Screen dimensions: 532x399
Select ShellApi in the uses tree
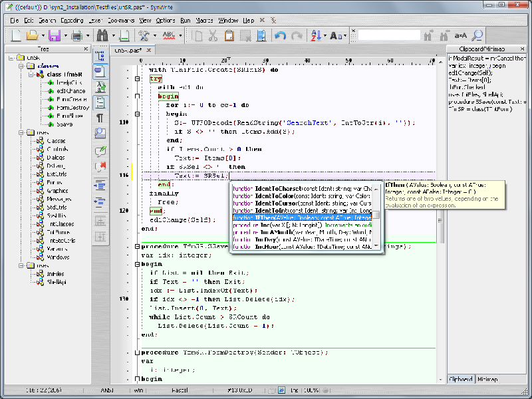click(57, 282)
